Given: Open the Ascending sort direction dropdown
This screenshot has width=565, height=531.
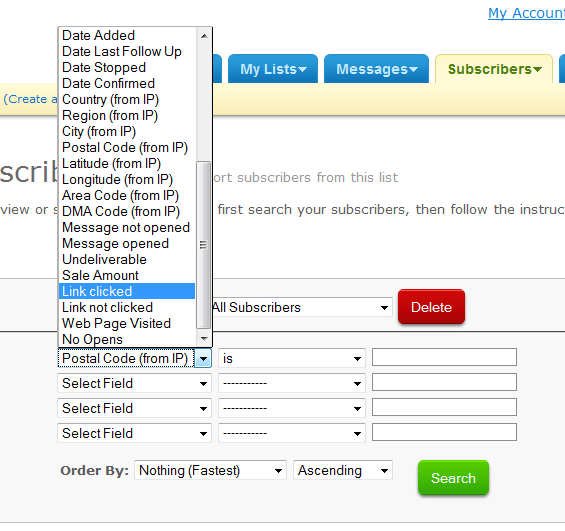Looking at the screenshot, I should coord(343,470).
